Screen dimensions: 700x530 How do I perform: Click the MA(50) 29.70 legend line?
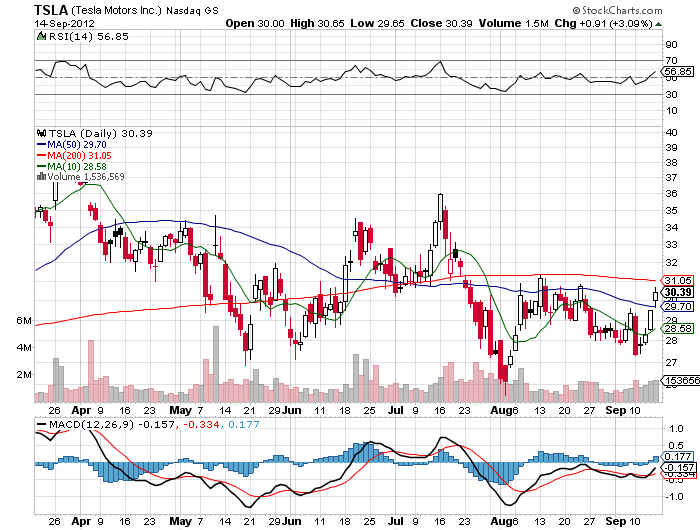[71, 145]
